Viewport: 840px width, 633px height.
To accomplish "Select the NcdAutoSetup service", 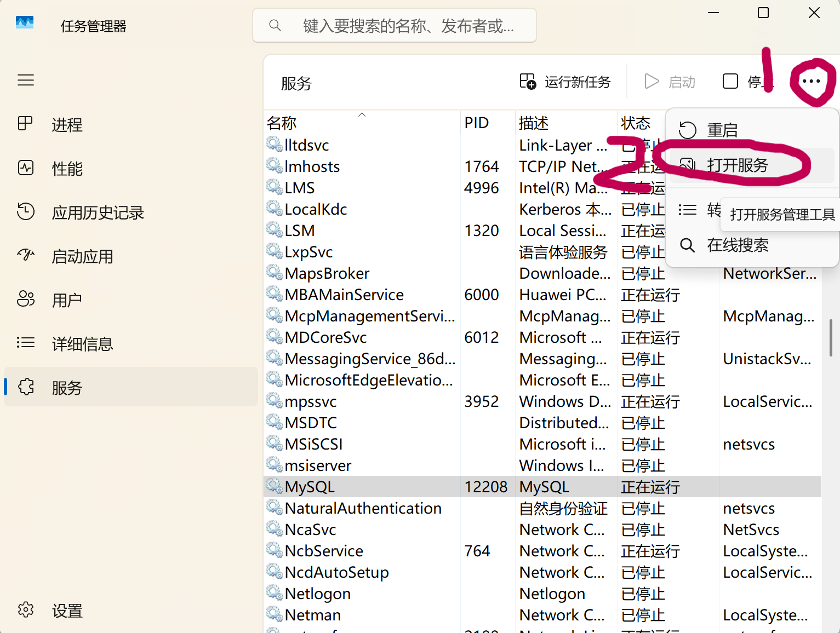I will (x=542, y=572).
